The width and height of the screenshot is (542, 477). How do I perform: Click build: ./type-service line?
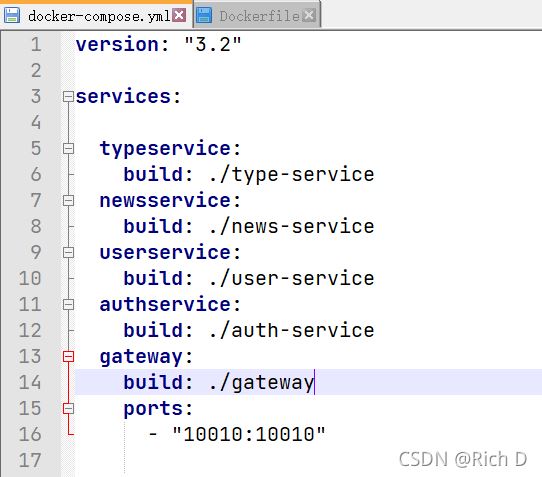(x=249, y=174)
